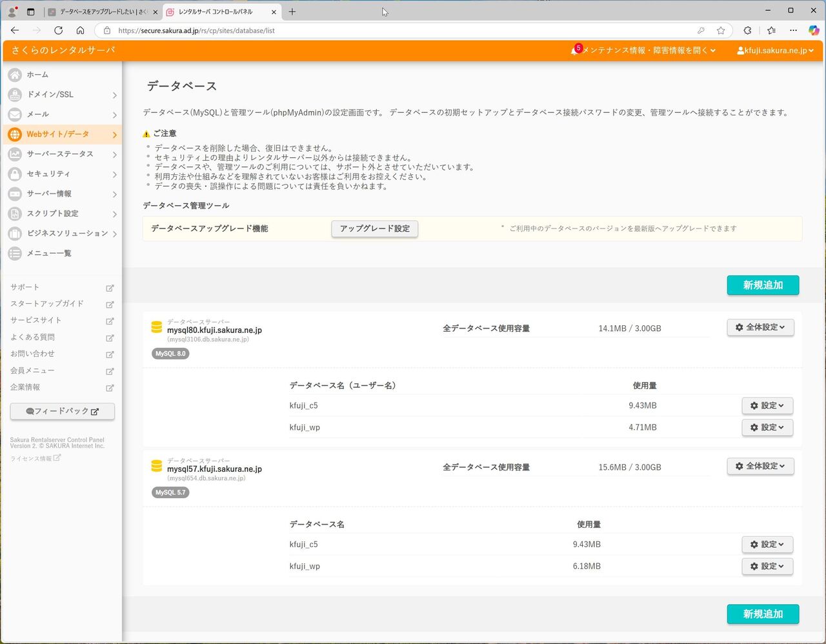Open the kfuji.sakura.ne.jp account dropdown
Image resolution: width=826 pixels, height=644 pixels.
coord(775,50)
